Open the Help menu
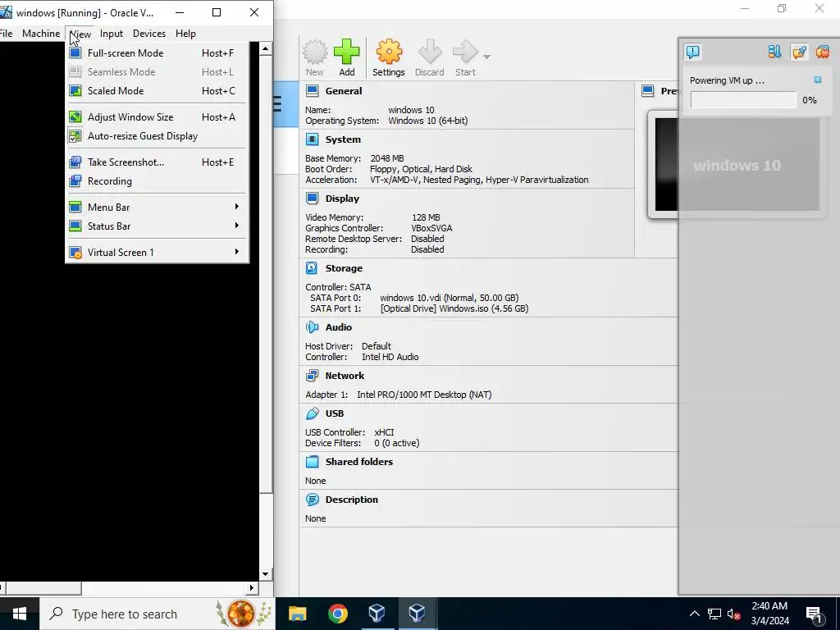This screenshot has width=840, height=630. click(x=185, y=33)
